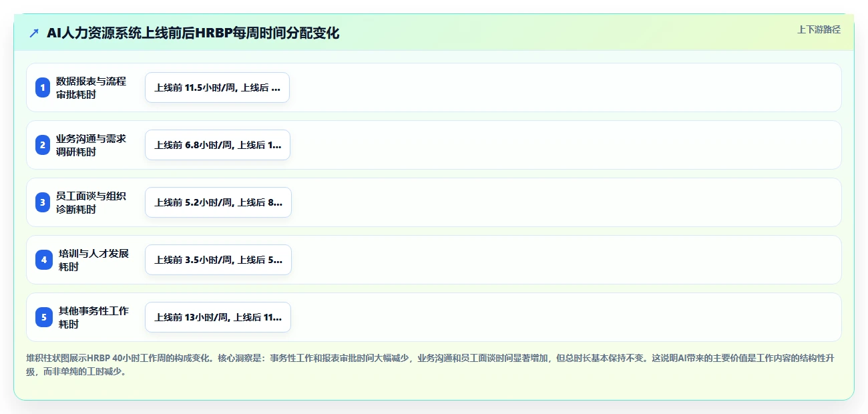
Task: Click the 上下游路径 label in the header
Action: pos(819,29)
